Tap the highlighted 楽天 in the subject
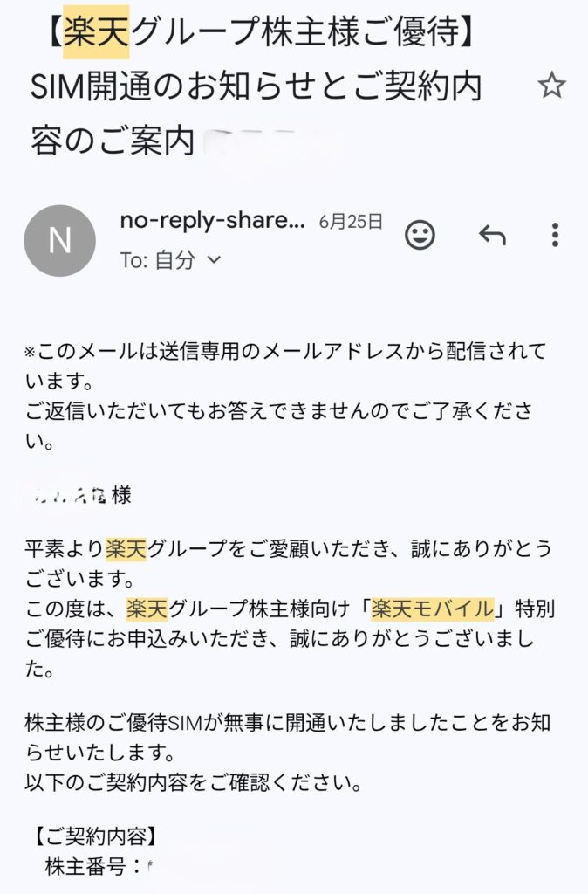The image size is (588, 894). click(x=96, y=32)
